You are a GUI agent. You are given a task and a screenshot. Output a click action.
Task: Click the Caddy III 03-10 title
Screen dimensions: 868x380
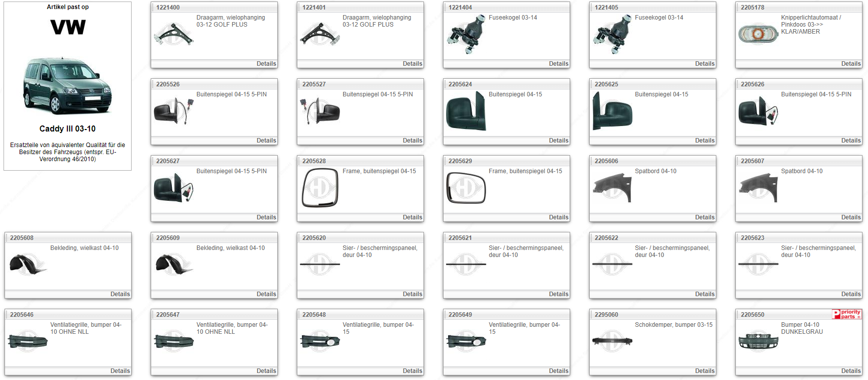pyautogui.click(x=67, y=129)
